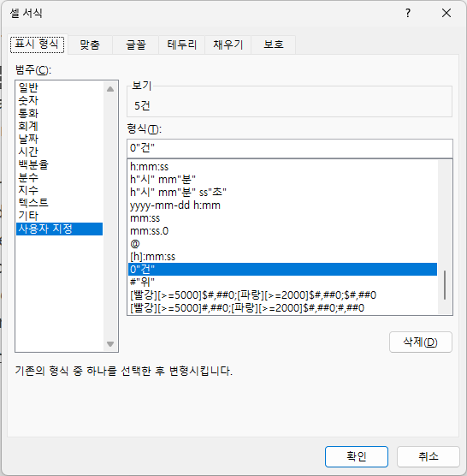The height and width of the screenshot is (476, 467).
Task: Select h"시" mm"분" ss"초" format
Action: 282,192
